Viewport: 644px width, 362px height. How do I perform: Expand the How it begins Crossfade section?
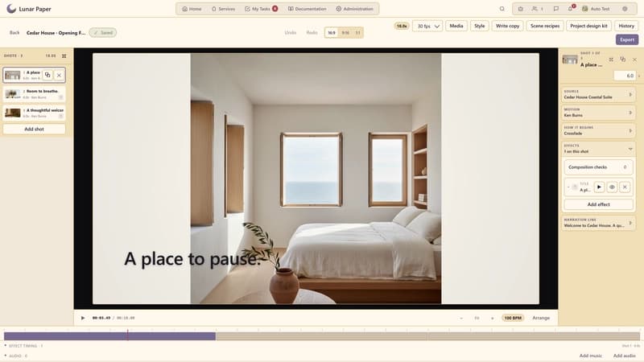(x=598, y=130)
